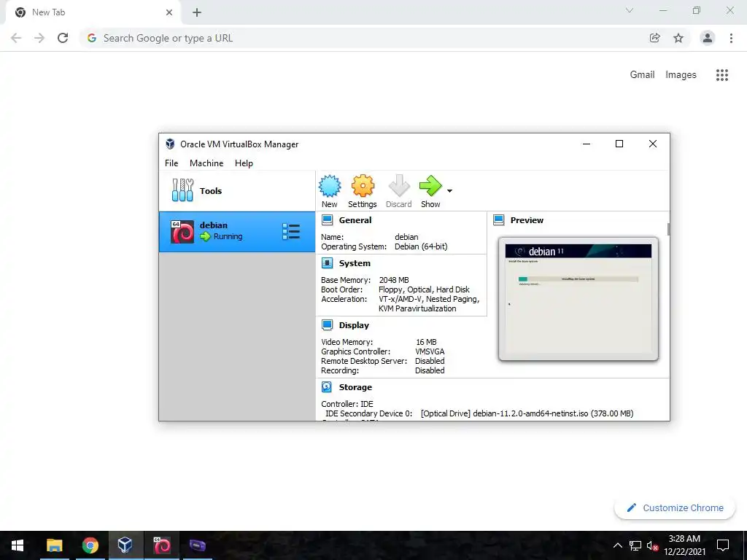Viewport: 747px width, 560px height.
Task: Click the Preview section icon
Action: (x=499, y=220)
